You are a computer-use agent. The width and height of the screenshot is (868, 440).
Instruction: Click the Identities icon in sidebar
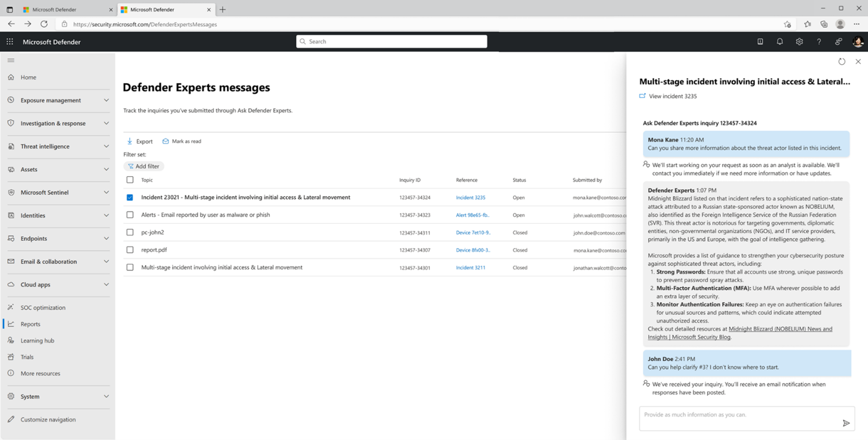pos(11,216)
